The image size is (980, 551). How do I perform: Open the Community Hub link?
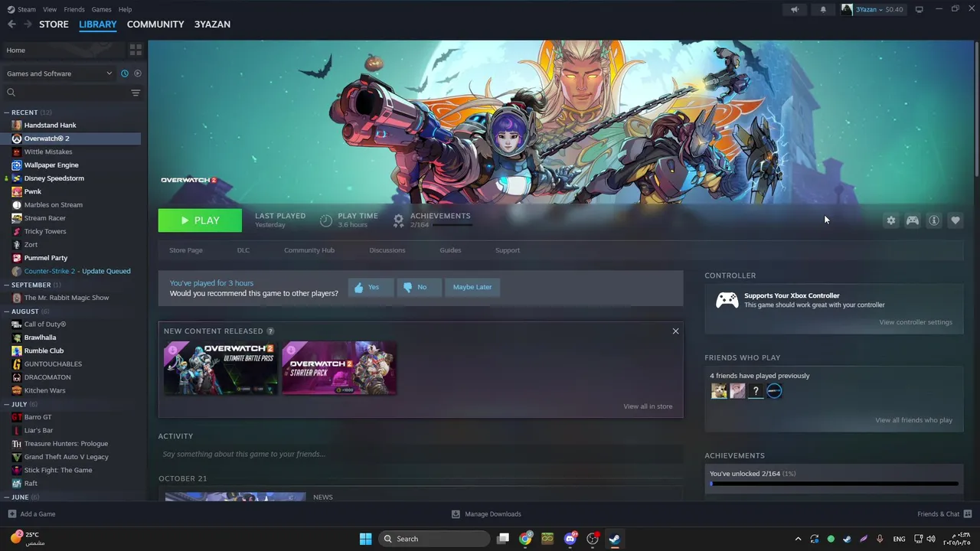[x=309, y=250]
